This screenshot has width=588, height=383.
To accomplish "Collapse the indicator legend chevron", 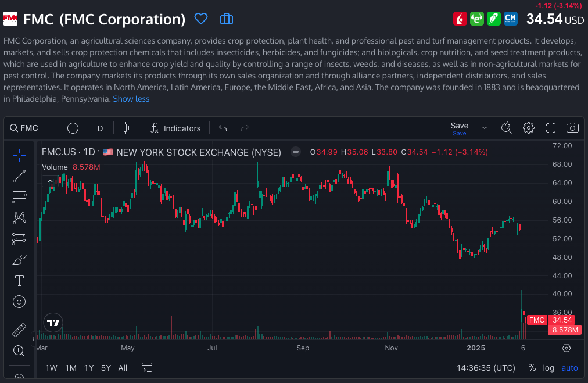I will coord(50,181).
